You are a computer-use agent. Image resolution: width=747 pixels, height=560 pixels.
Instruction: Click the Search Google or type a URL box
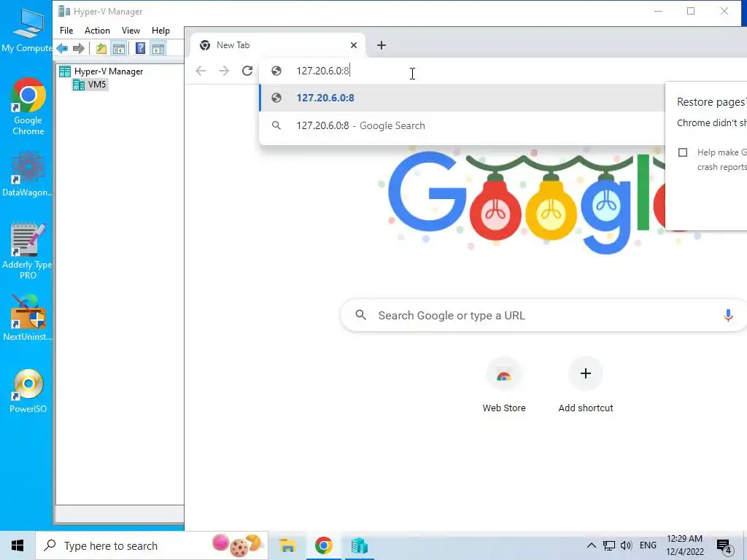coord(543,315)
